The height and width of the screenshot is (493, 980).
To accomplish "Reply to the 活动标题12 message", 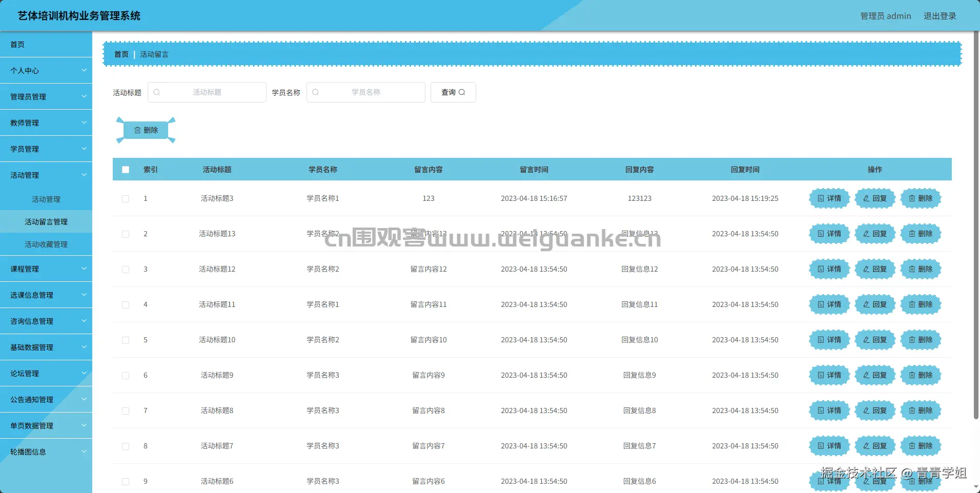I will pos(875,269).
